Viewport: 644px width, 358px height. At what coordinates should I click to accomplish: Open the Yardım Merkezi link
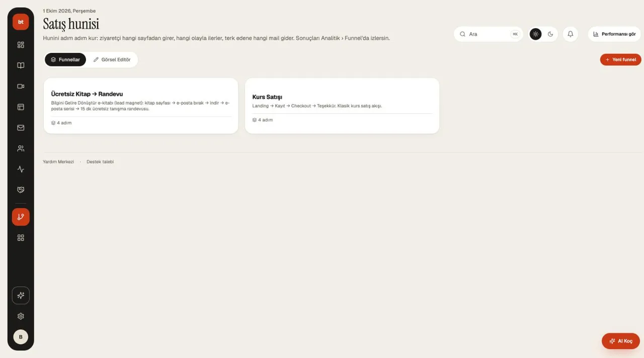(x=58, y=162)
